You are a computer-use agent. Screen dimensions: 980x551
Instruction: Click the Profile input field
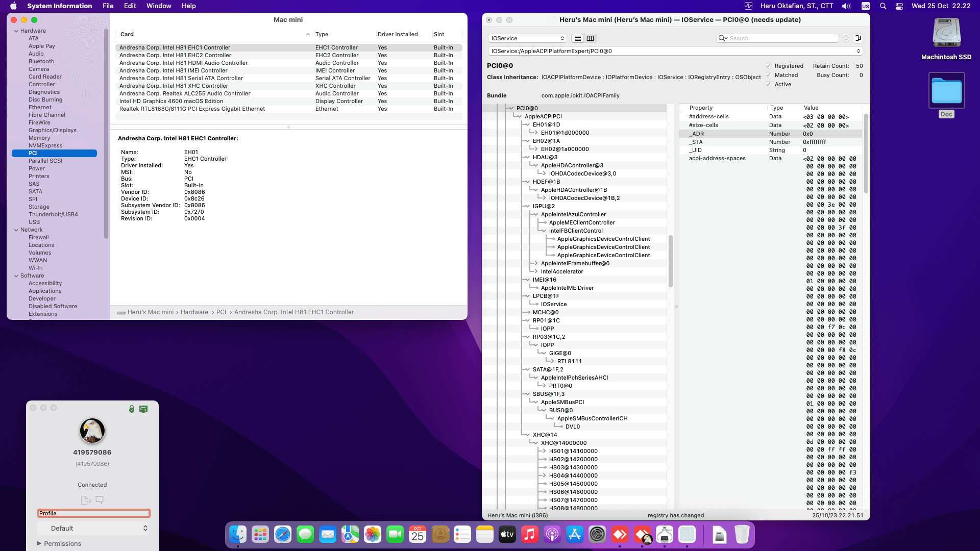pyautogui.click(x=94, y=513)
